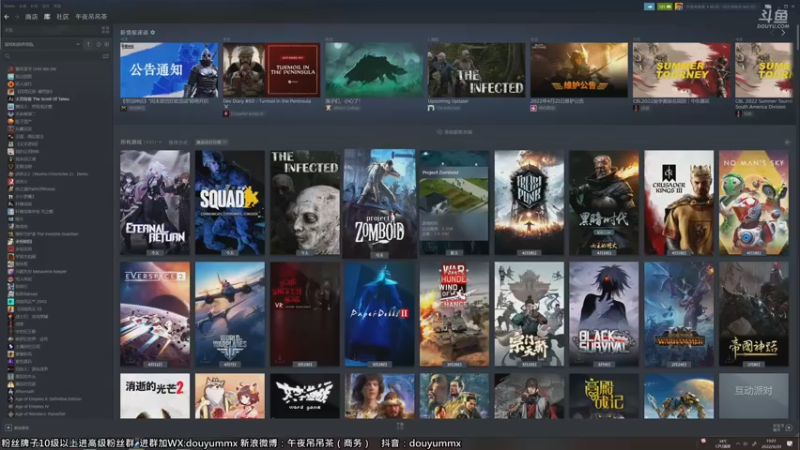Image resolution: width=800 pixels, height=450 pixels.
Task: Open green monster news thumbnail
Action: pos(374,70)
